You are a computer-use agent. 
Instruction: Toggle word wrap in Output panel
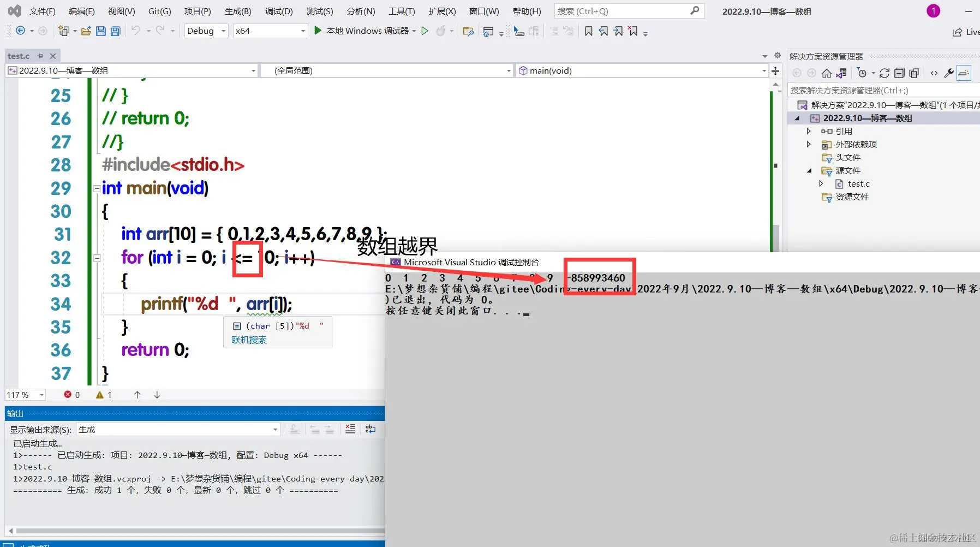pyautogui.click(x=371, y=429)
